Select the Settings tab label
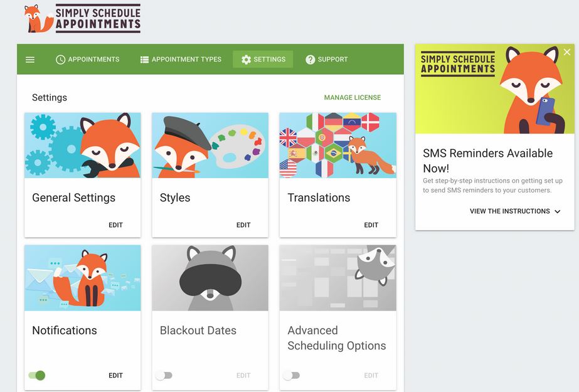Viewport: 579px width, 392px height. tap(269, 60)
